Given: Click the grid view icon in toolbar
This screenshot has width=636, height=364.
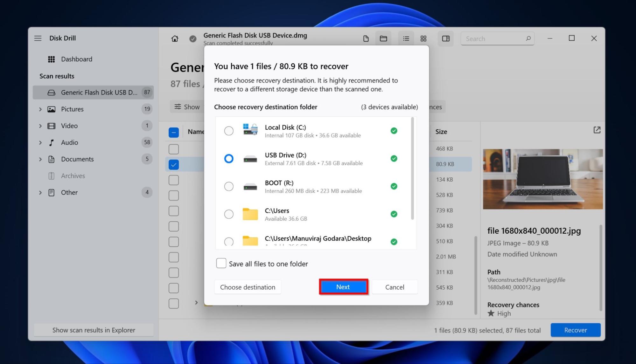Looking at the screenshot, I should point(423,38).
